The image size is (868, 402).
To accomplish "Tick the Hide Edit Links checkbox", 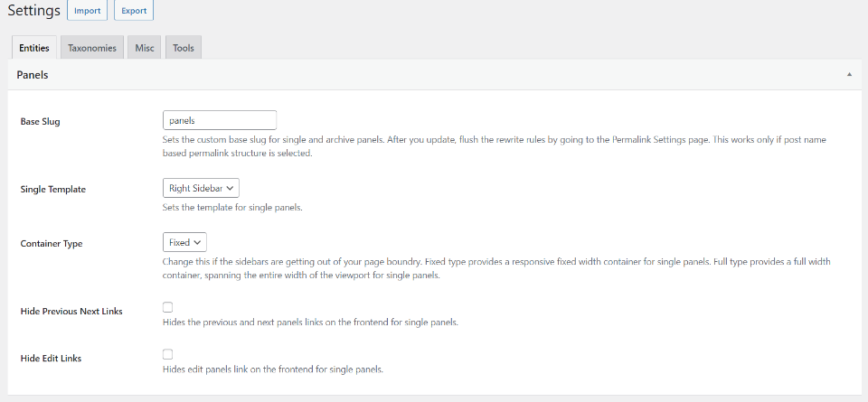I will [x=168, y=354].
